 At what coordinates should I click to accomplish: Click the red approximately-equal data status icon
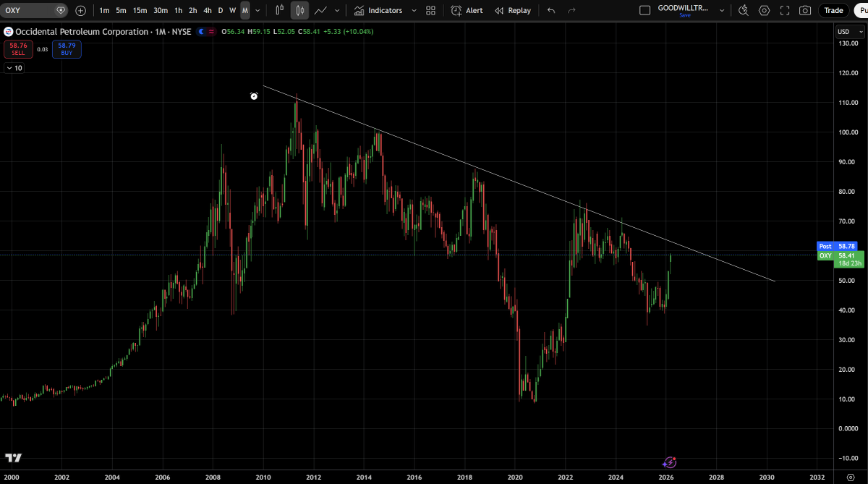tap(210, 32)
